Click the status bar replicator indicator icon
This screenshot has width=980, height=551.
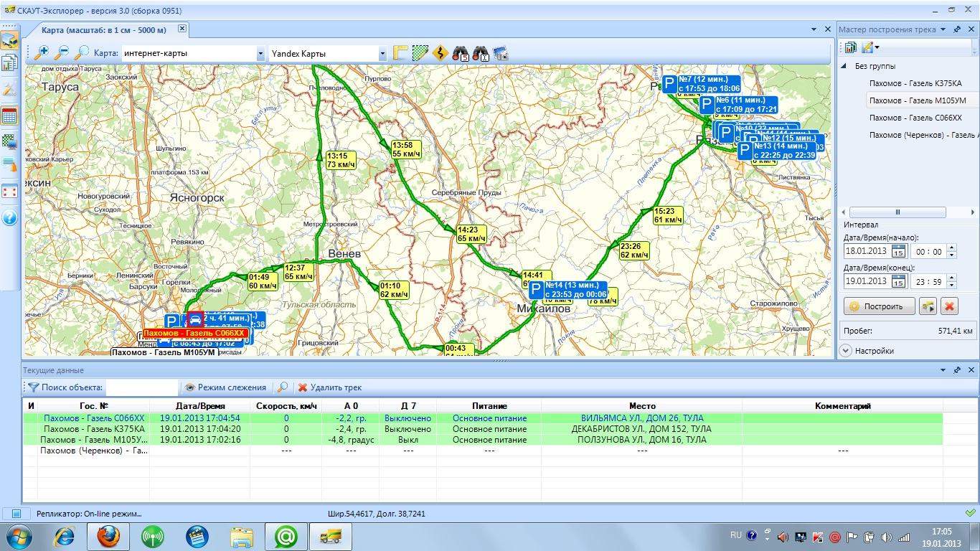point(17,514)
